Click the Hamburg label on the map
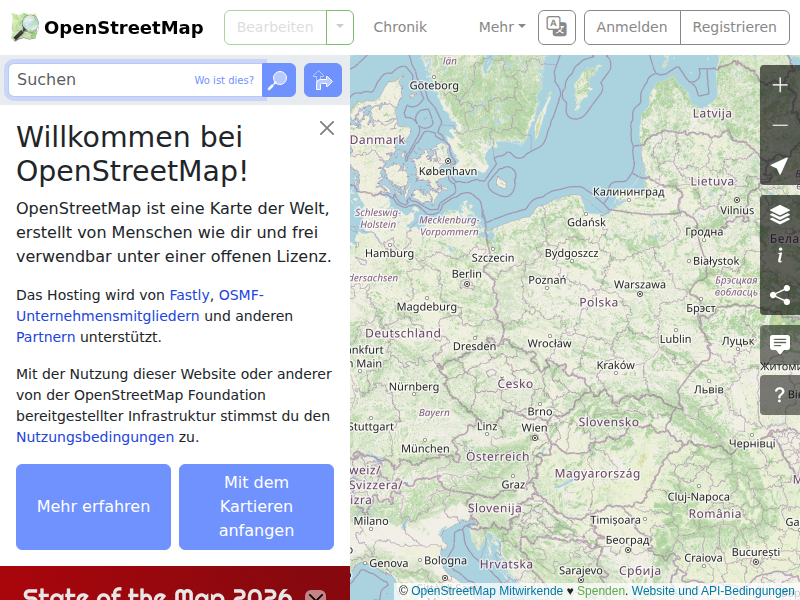 click(389, 253)
